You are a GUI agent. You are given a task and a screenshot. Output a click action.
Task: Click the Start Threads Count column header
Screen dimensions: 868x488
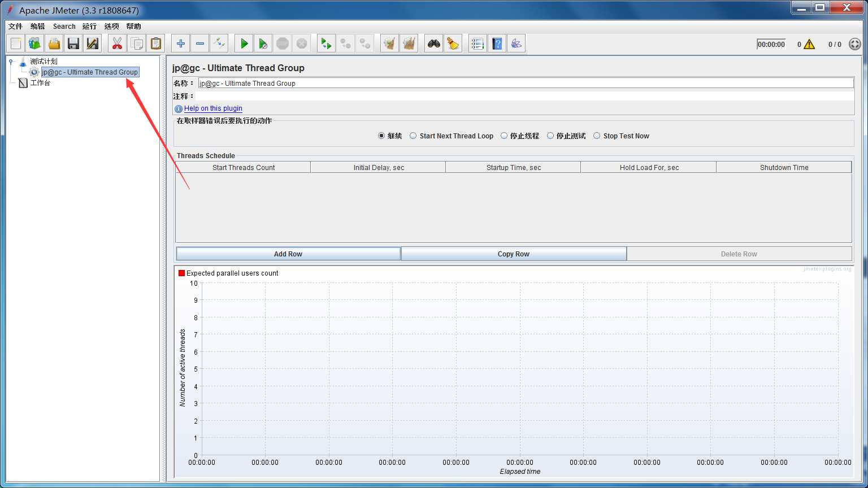(244, 167)
